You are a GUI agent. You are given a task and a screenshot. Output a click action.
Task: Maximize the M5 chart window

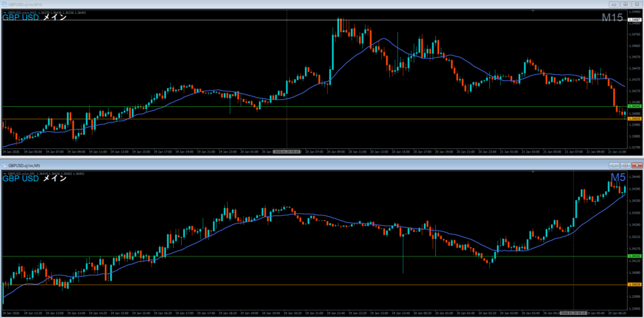(625, 165)
